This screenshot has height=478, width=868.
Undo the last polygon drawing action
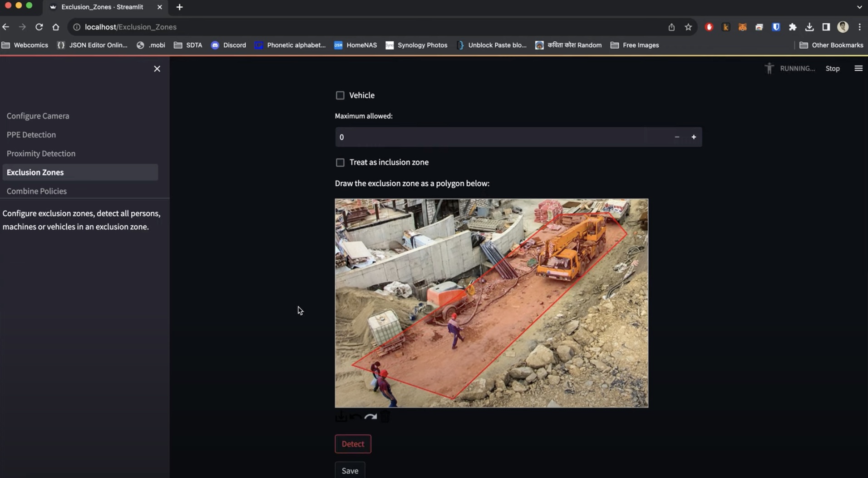click(355, 416)
